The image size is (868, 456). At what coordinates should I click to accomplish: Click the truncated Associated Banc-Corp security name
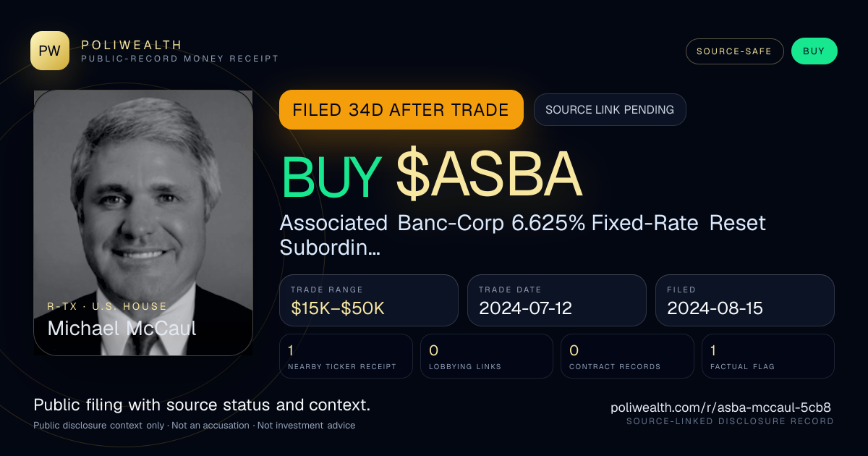[522, 235]
